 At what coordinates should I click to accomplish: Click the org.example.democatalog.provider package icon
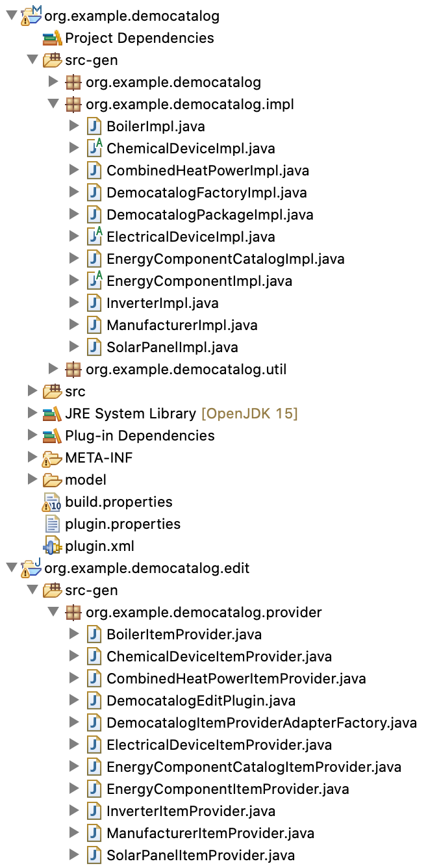74,612
